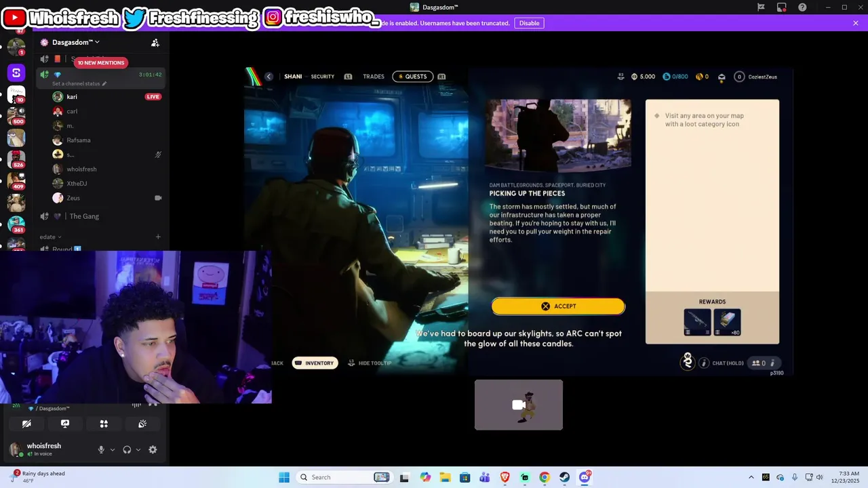Viewport: 868px width, 488px height.
Task: Open Brave browser from taskbar
Action: point(505,477)
